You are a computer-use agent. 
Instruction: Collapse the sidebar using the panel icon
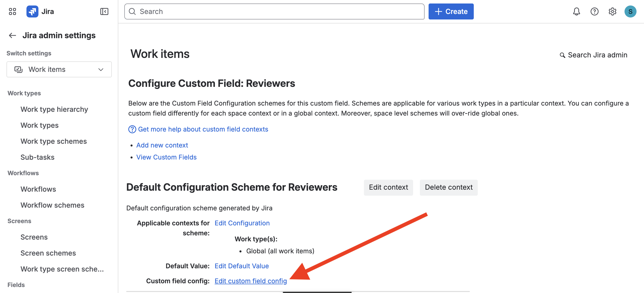point(105,11)
